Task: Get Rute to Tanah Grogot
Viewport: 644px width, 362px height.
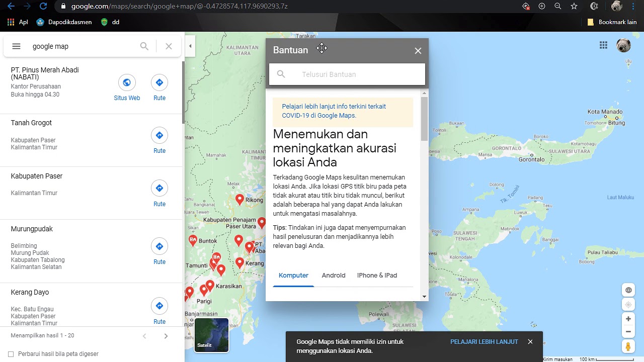Action: coord(159,141)
